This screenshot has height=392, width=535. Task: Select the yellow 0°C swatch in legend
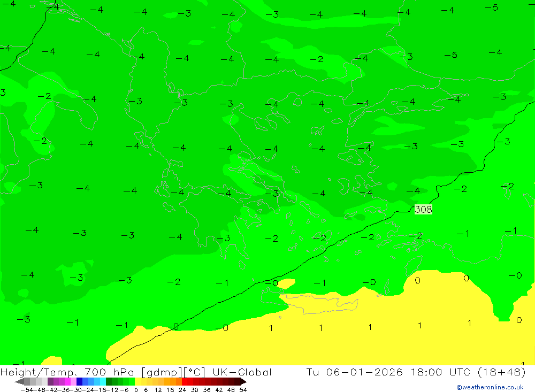pos(138,381)
